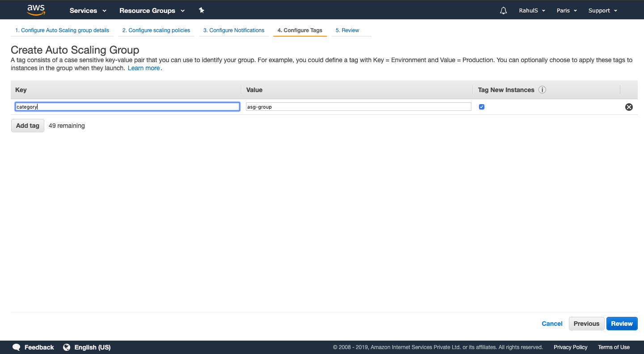This screenshot has height=354, width=644.
Task: Open pinned services via the pin icon
Action: [201, 10]
